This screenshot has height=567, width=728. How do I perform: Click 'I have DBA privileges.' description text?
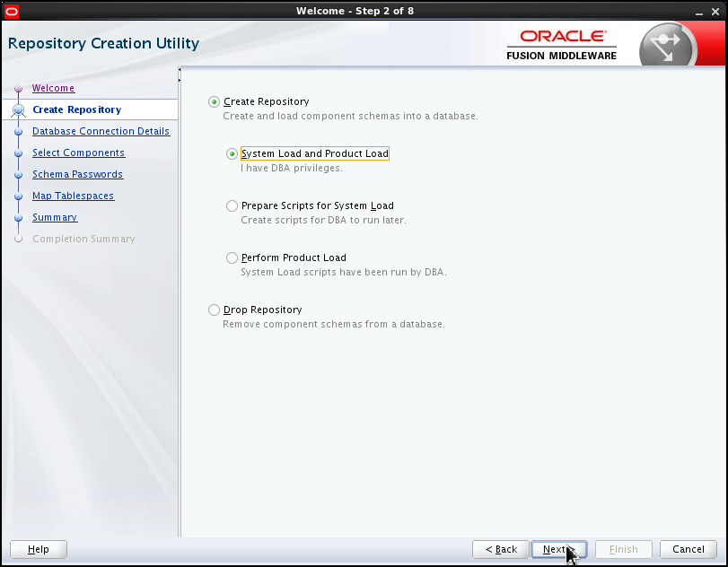(292, 168)
